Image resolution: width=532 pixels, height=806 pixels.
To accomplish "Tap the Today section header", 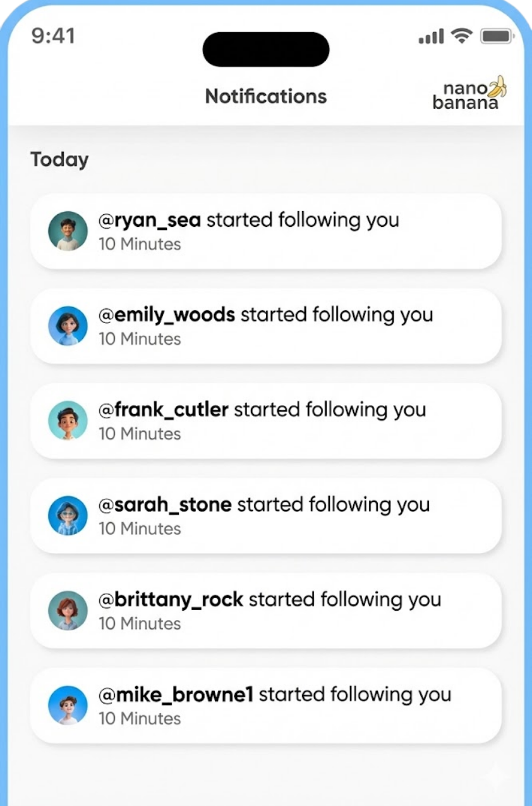I will pos(59,160).
